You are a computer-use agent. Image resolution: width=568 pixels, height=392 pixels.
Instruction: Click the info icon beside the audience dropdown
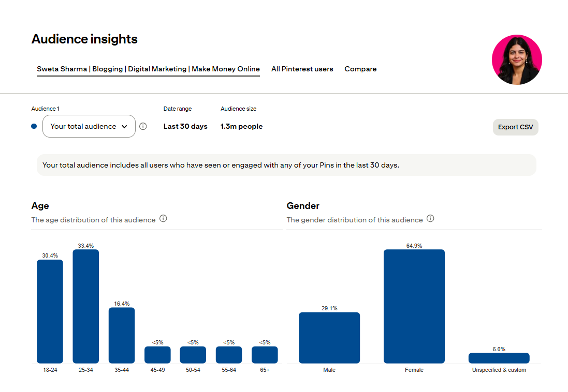143,126
